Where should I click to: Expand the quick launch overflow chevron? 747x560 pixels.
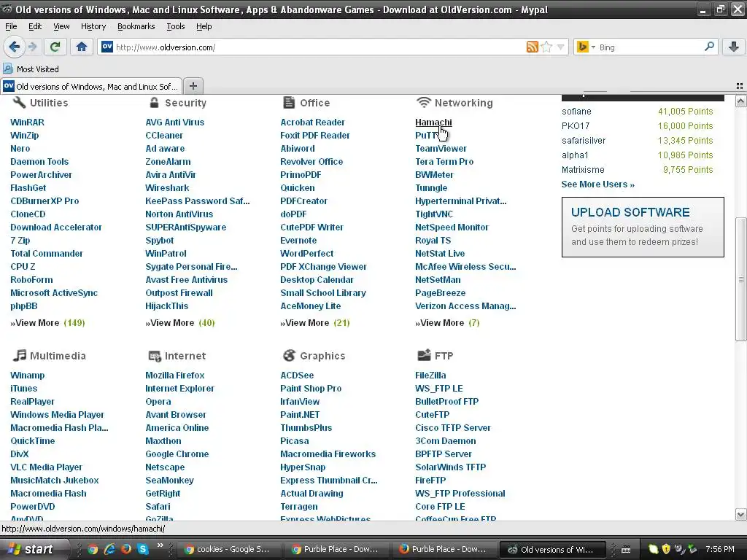point(160,545)
